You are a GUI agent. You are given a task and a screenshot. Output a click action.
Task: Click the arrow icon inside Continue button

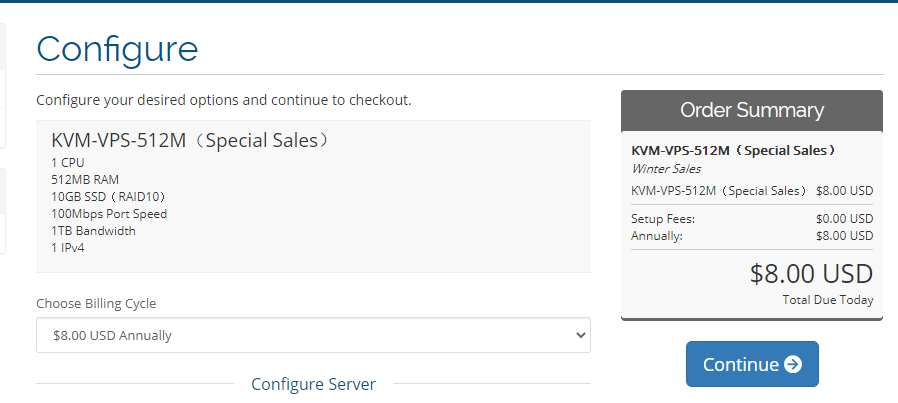point(793,364)
